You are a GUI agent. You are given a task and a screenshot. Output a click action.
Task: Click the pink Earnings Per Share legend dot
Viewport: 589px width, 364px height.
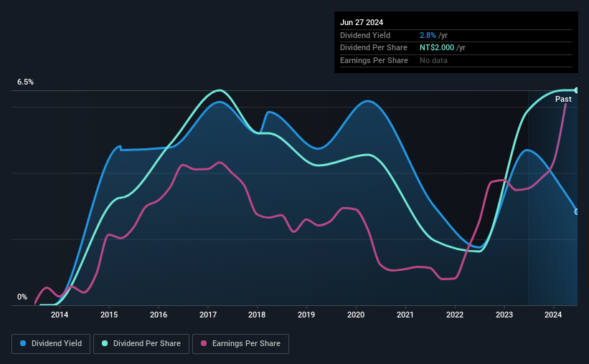pos(204,343)
